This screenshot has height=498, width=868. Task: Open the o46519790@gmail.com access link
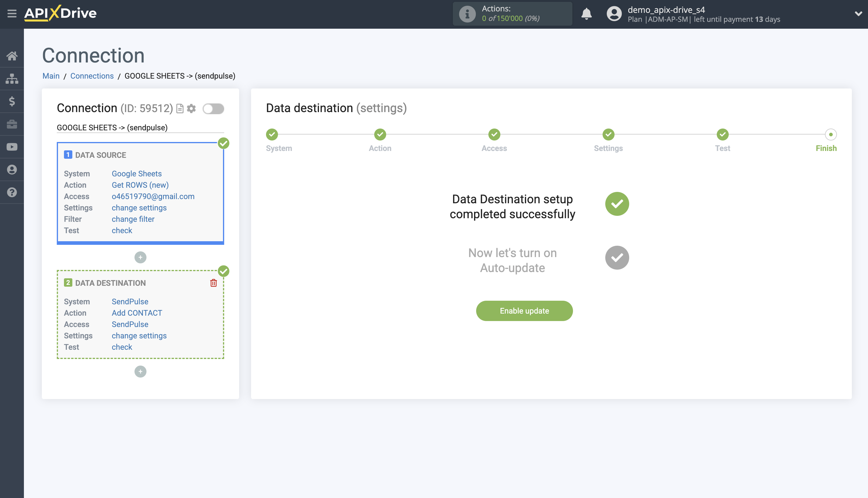(153, 196)
